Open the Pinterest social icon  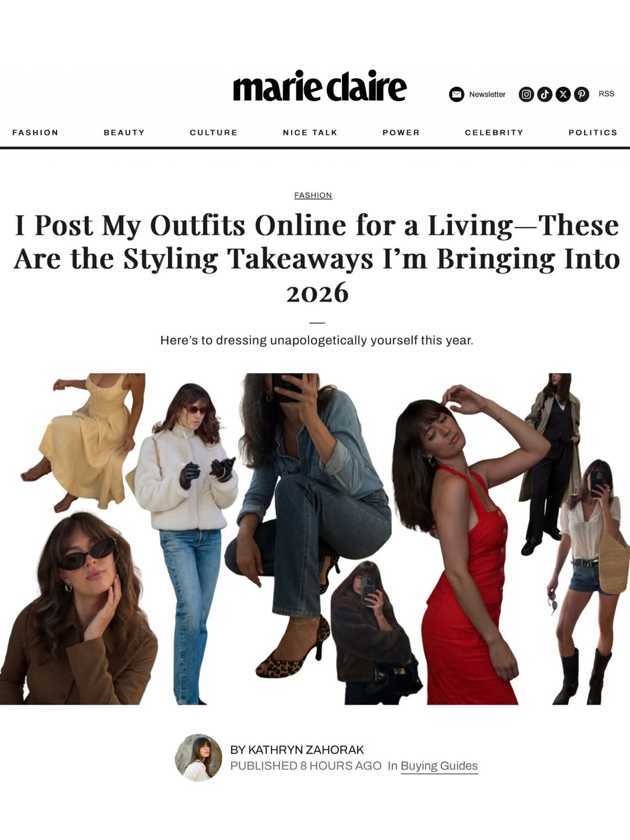pos(582,94)
